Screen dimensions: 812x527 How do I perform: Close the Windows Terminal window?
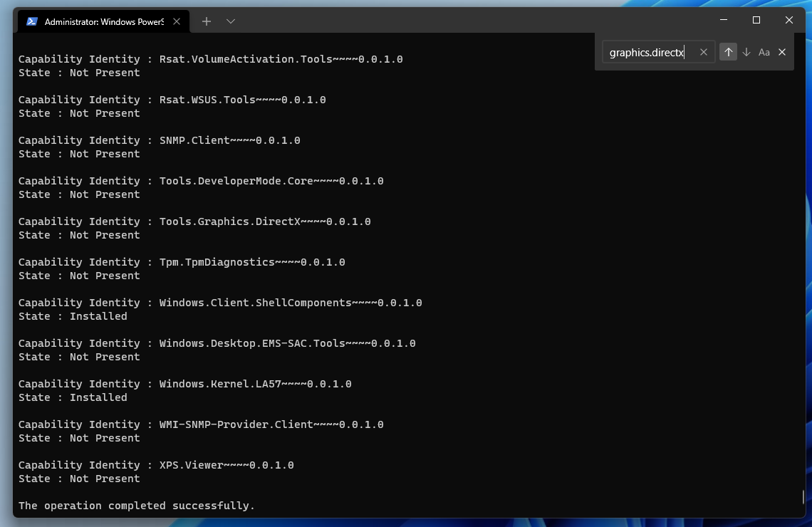789,20
